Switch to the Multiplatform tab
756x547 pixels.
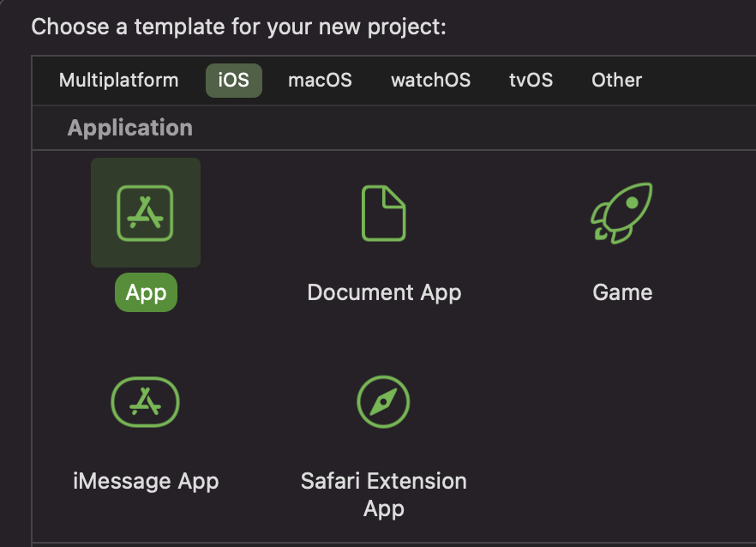(118, 80)
